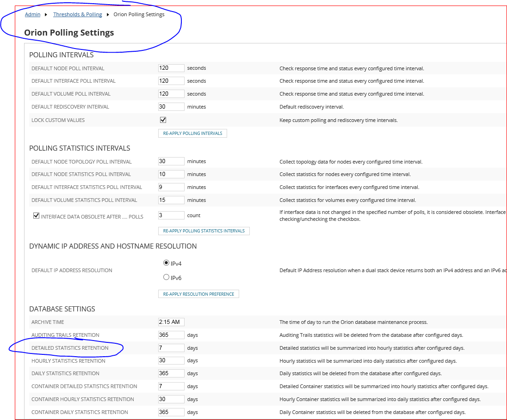Screen dimensions: 507x420
Task: Click the 'Collect topology data for nodes' description
Action: tap(351, 162)
